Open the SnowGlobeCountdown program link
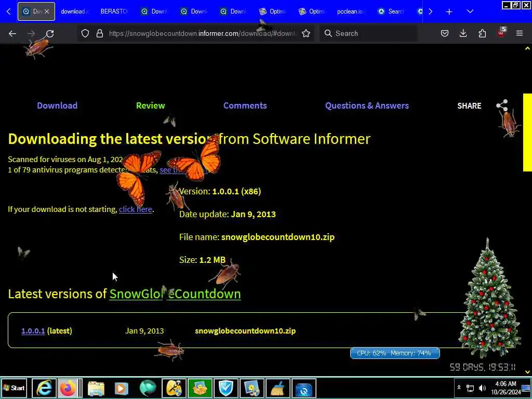The image size is (532, 399). (175, 294)
